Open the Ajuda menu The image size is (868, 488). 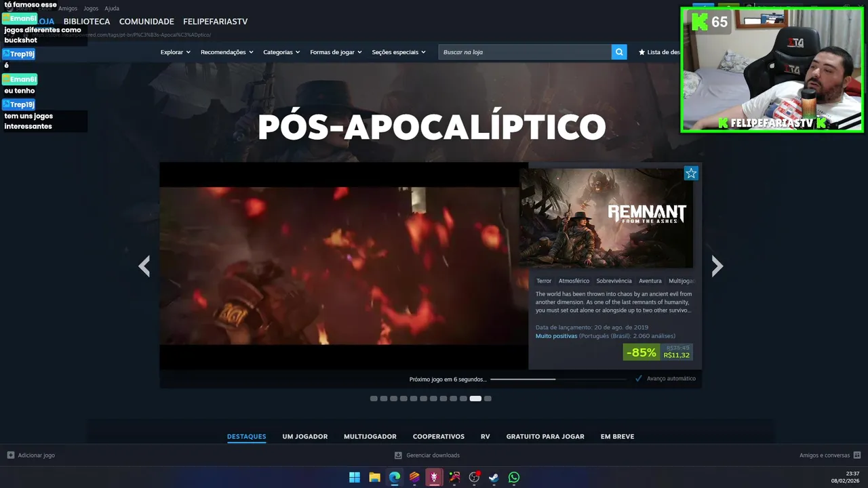pyautogui.click(x=112, y=8)
